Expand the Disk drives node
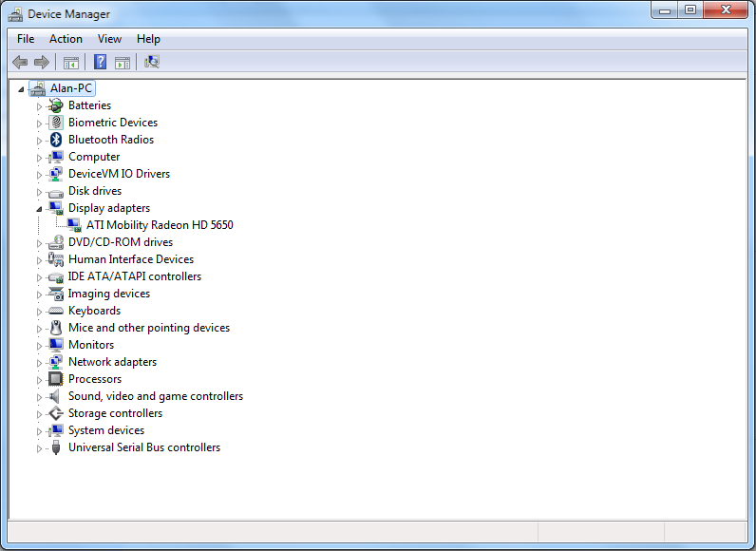756x551 pixels. click(x=39, y=192)
